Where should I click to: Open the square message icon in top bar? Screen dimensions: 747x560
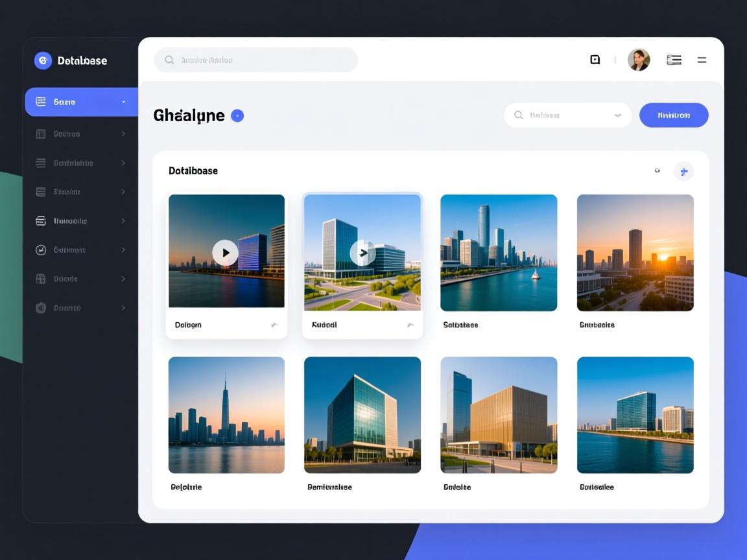(595, 60)
